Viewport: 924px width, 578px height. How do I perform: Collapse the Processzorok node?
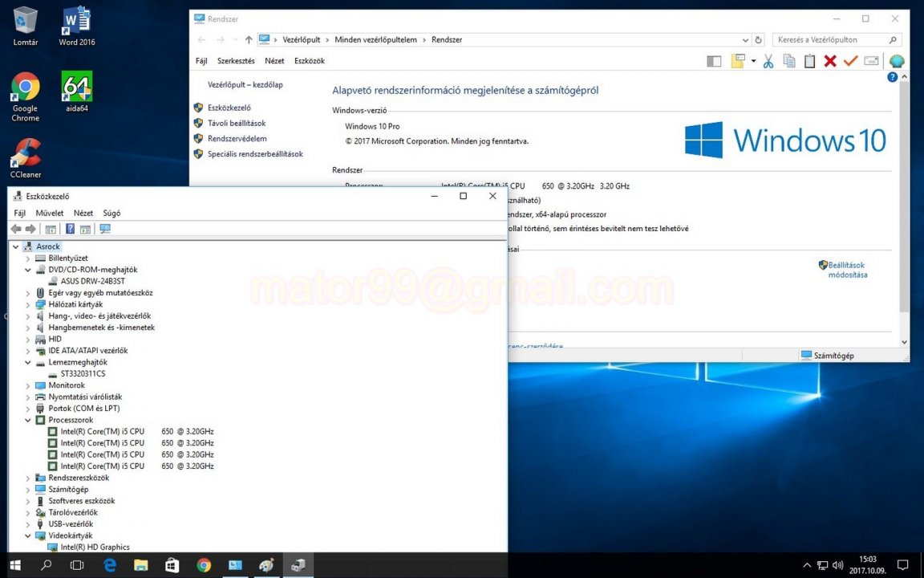(x=28, y=420)
